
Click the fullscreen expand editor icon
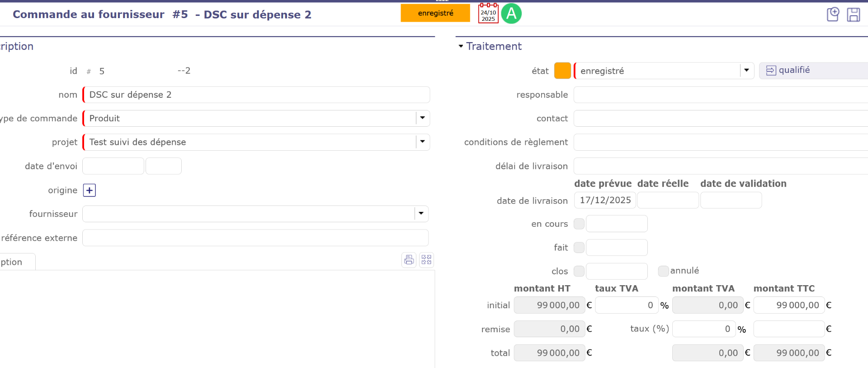[x=426, y=260]
